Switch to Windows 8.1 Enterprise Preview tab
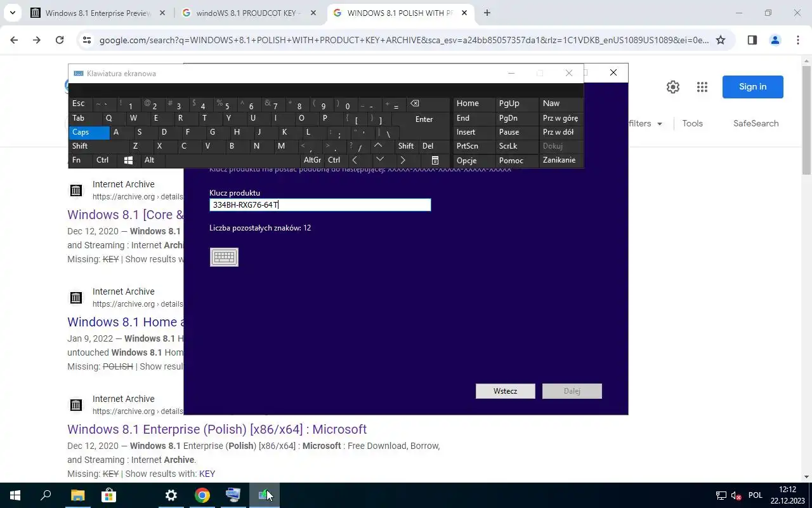812x508 pixels. 98,13
